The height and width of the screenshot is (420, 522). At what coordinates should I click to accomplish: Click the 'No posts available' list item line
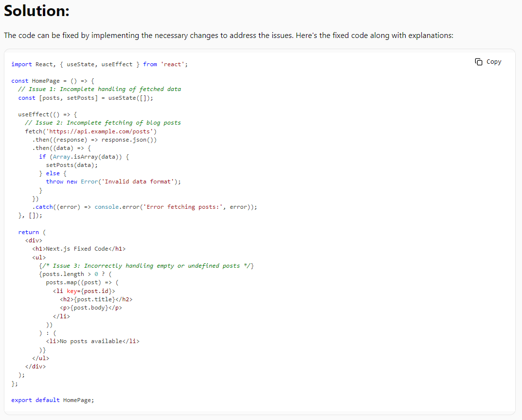pyautogui.click(x=92, y=341)
